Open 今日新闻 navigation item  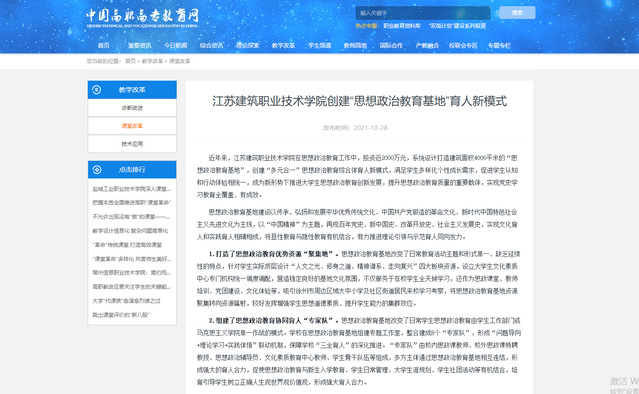[x=175, y=45]
